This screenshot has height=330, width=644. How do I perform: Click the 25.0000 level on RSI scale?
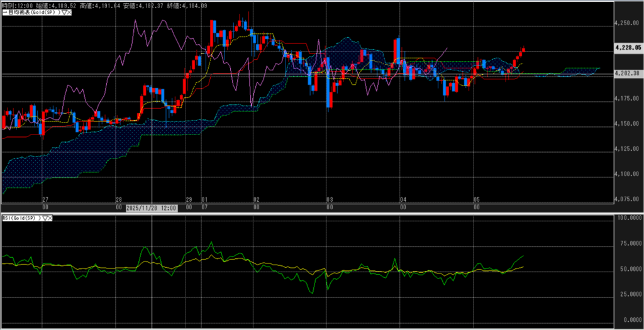point(627,294)
